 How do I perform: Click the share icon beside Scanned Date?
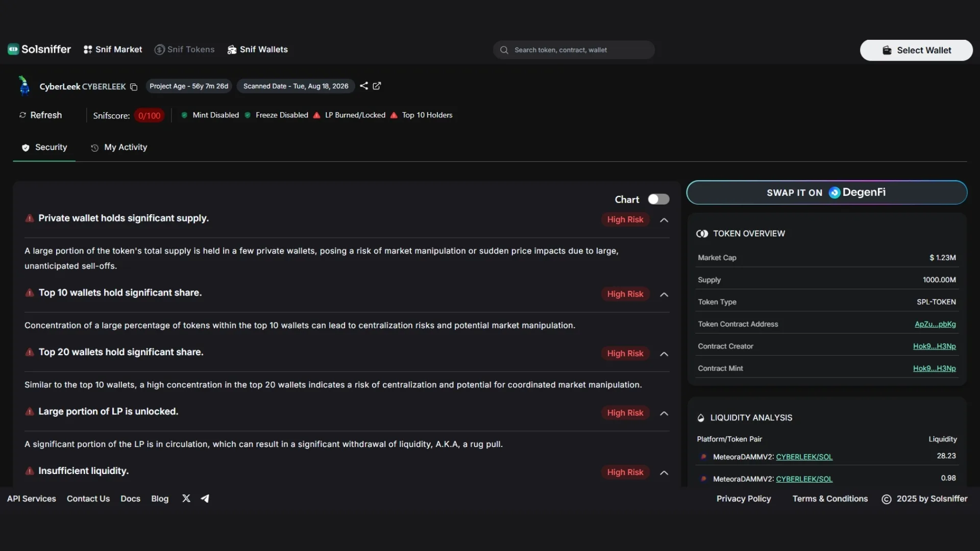click(x=364, y=86)
